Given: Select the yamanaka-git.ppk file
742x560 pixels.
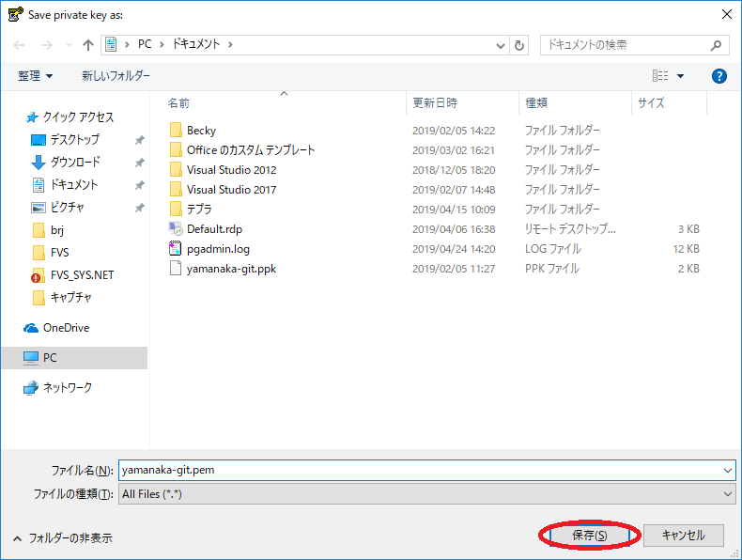Looking at the screenshot, I should point(230,269).
